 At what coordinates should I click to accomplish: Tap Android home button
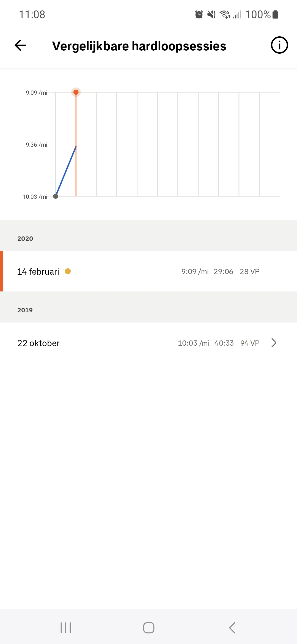pos(149,628)
